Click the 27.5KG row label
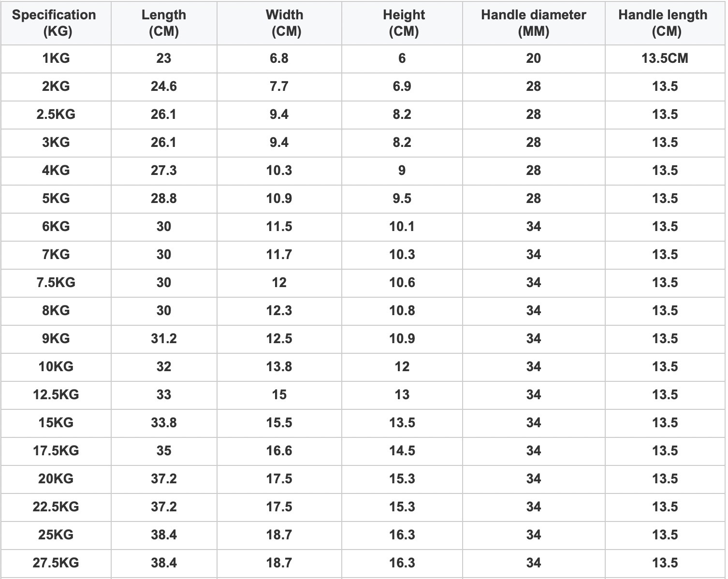 pyautogui.click(x=56, y=563)
